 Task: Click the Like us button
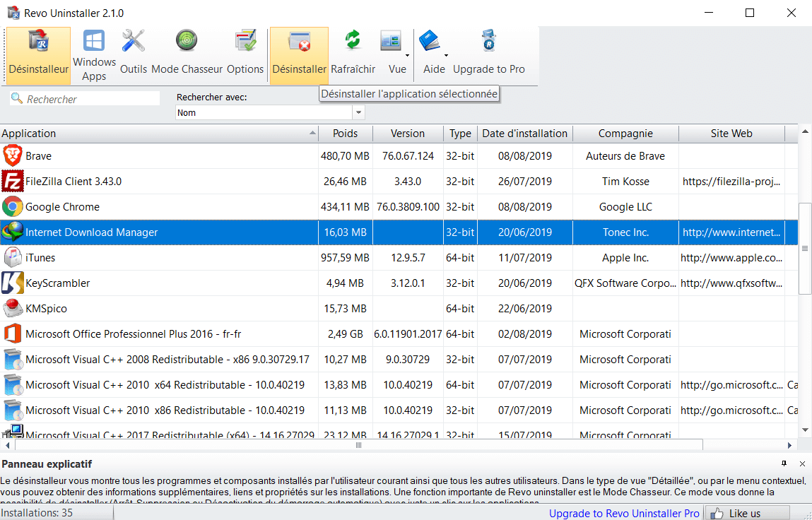tap(748, 513)
